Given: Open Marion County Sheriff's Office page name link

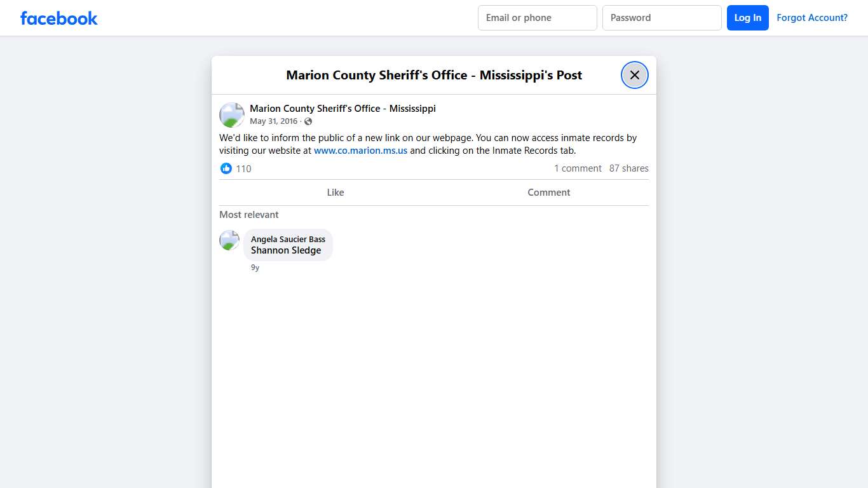Looking at the screenshot, I should 342,109.
